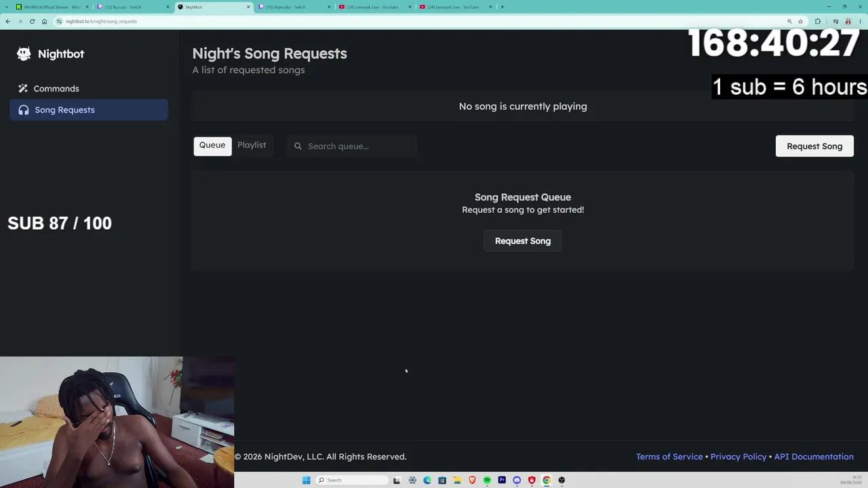
Task: Open File Explorer from the taskbar
Action: (457, 480)
